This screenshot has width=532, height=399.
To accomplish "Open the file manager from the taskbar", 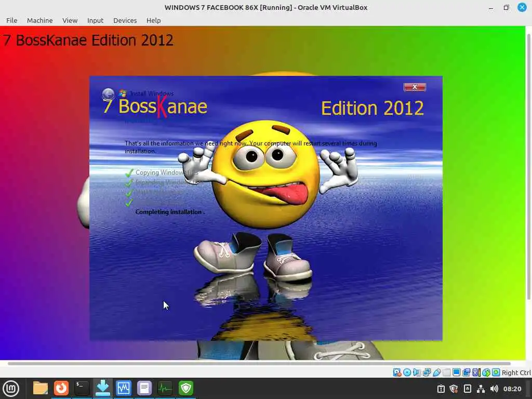I will pyautogui.click(x=41, y=388).
